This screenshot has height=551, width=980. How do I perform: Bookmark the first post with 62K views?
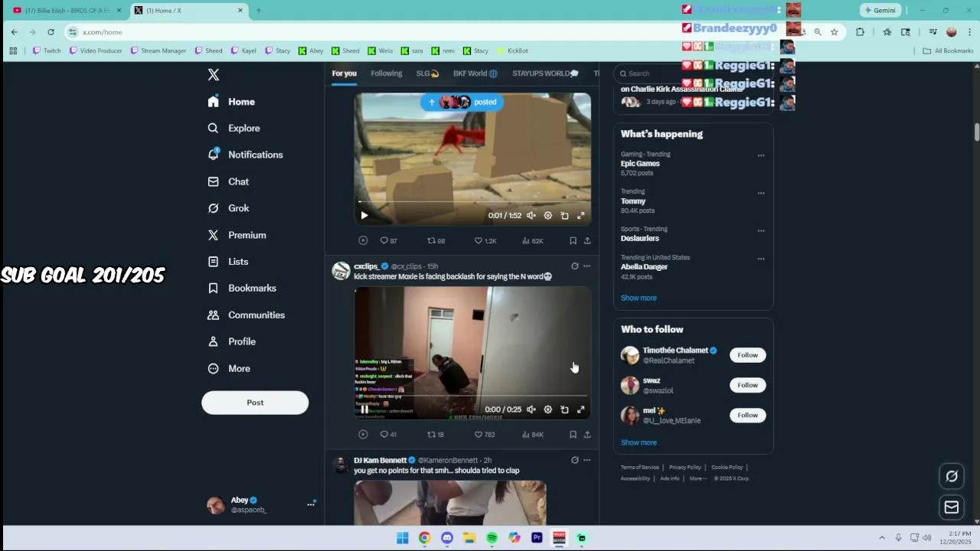(573, 240)
